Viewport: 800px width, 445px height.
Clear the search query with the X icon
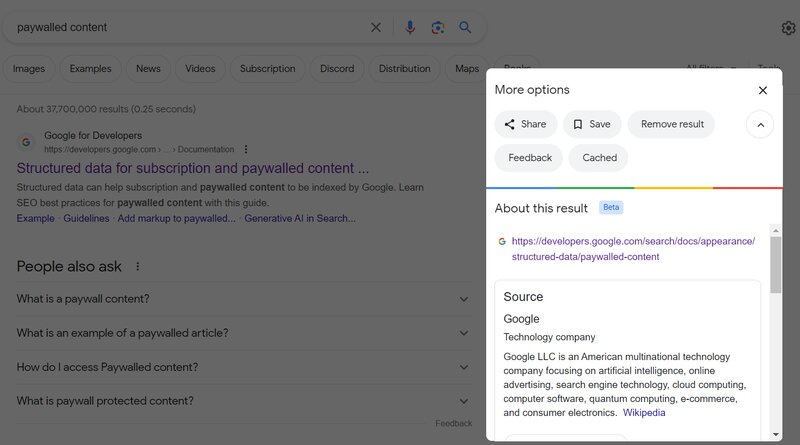[376, 28]
